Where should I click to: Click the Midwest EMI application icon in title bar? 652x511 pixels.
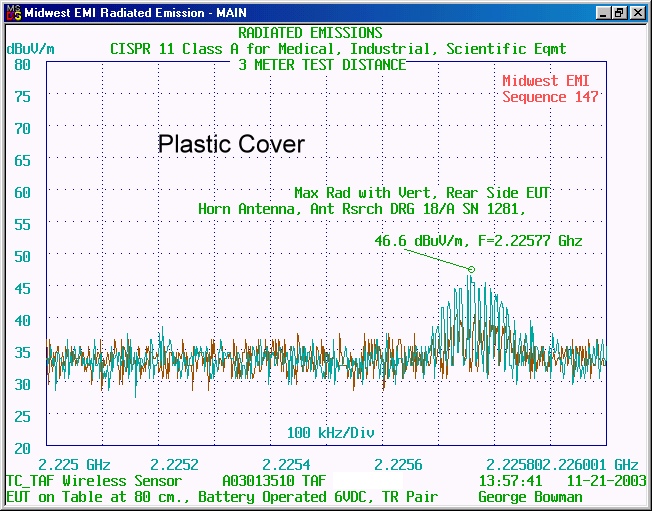click(x=12, y=13)
